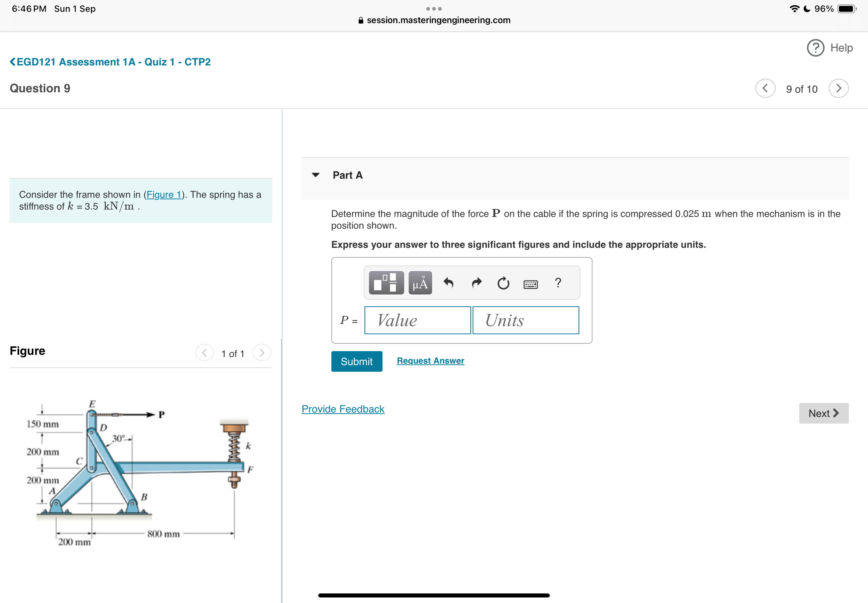Open the µÅ symbols palette

click(x=420, y=283)
